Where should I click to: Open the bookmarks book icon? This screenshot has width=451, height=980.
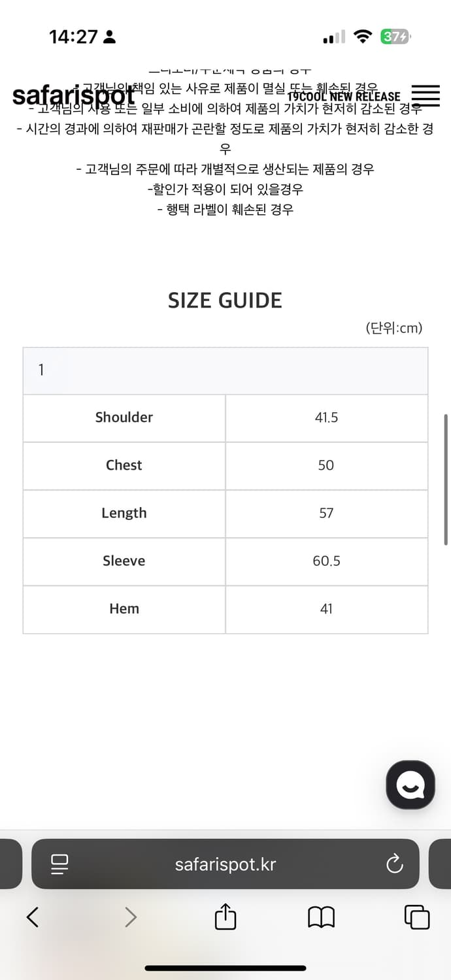click(x=321, y=917)
